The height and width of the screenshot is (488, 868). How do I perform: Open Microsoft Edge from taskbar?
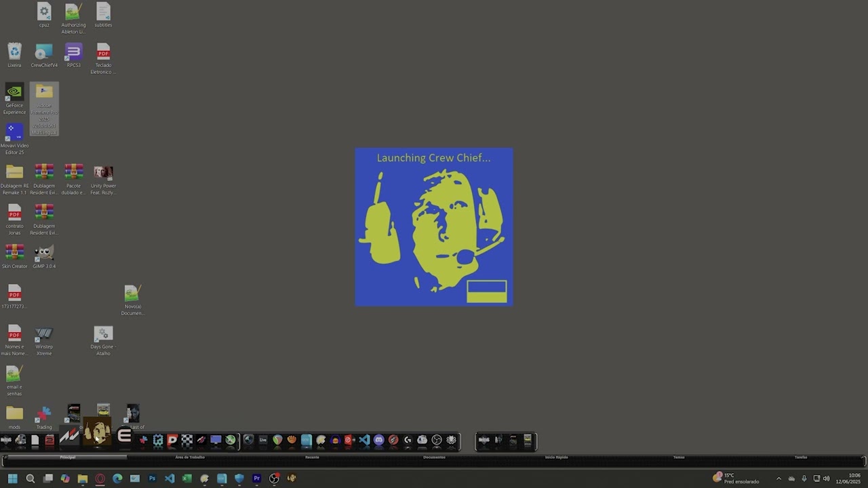click(x=117, y=479)
